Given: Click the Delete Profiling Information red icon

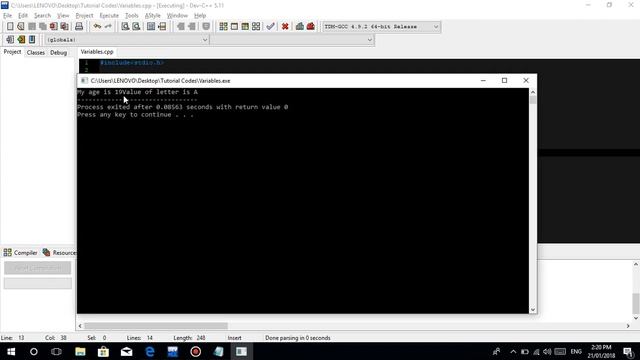Looking at the screenshot, I should [311, 27].
